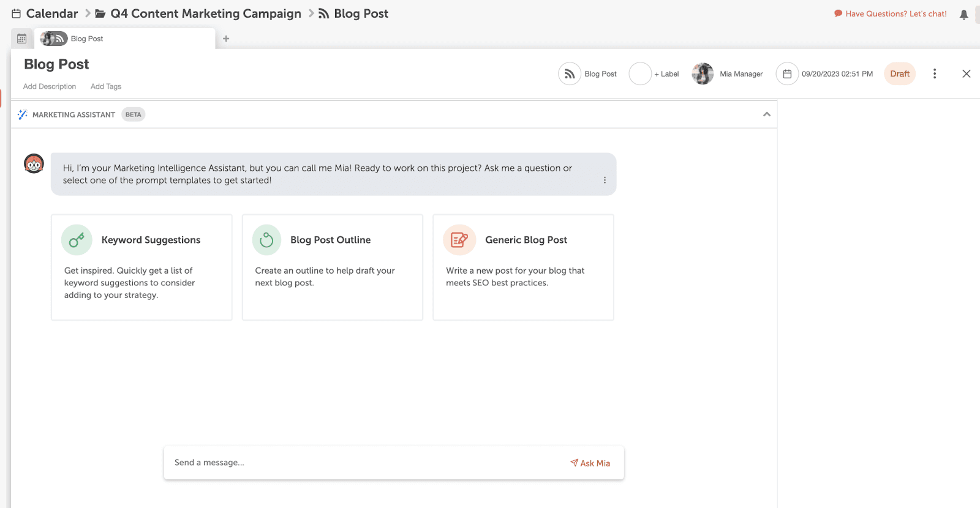Open the three-dot more options menu

[935, 74]
